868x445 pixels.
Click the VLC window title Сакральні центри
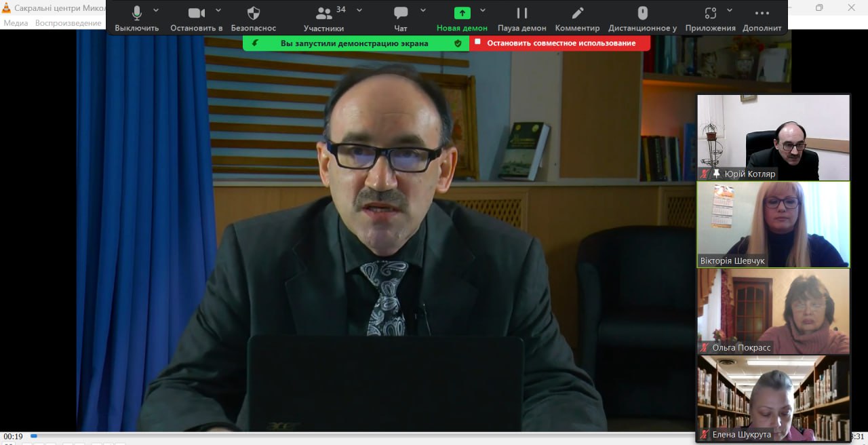[x=60, y=7]
